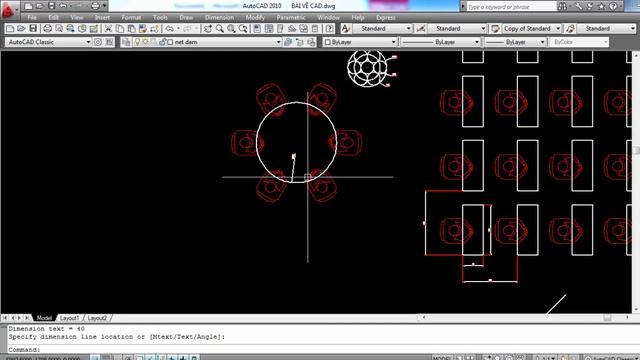640x360 pixels.
Task: Switch to the Layout2 tab
Action: 97,318
